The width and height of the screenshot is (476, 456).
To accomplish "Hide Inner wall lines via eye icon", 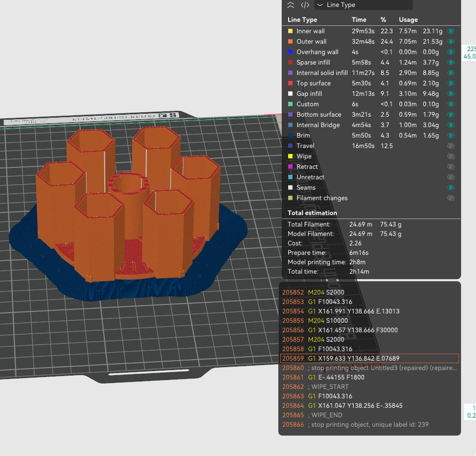I will [x=451, y=31].
